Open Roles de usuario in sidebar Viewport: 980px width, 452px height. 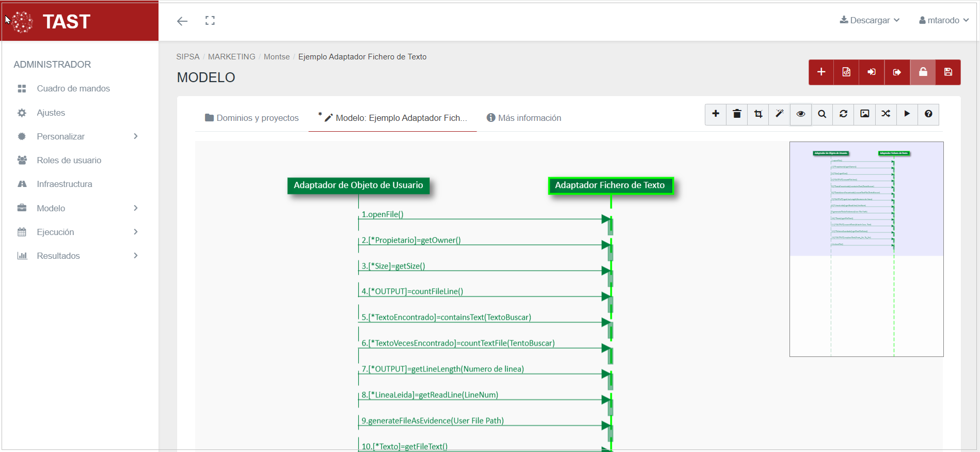click(x=69, y=160)
